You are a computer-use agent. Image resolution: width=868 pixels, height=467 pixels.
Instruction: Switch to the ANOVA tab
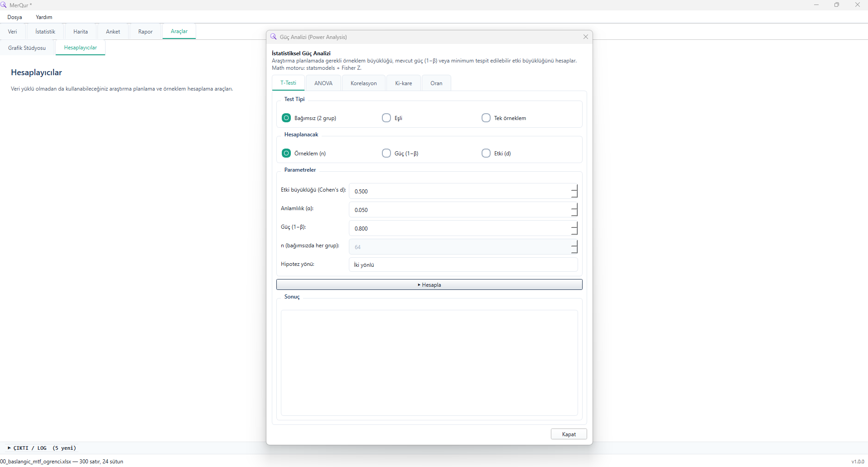click(x=323, y=83)
